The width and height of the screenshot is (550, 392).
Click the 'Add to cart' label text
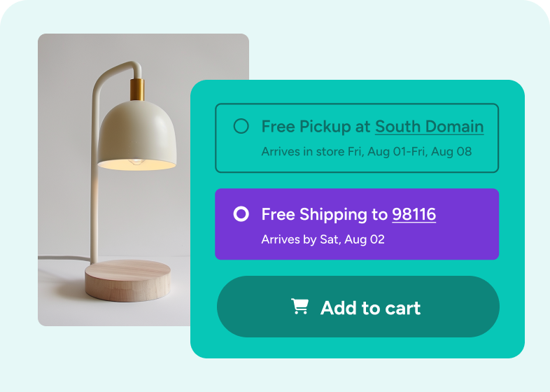point(370,308)
